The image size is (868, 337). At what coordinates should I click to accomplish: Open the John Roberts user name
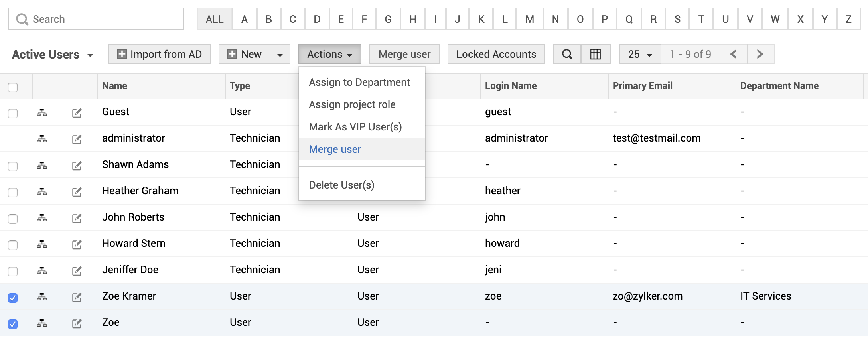[x=133, y=217]
